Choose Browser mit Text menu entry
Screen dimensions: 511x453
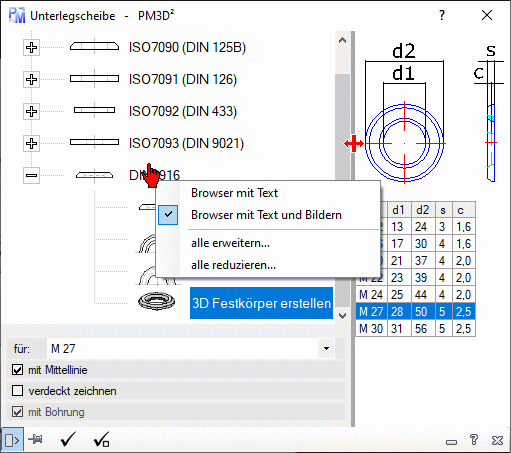pos(234,193)
